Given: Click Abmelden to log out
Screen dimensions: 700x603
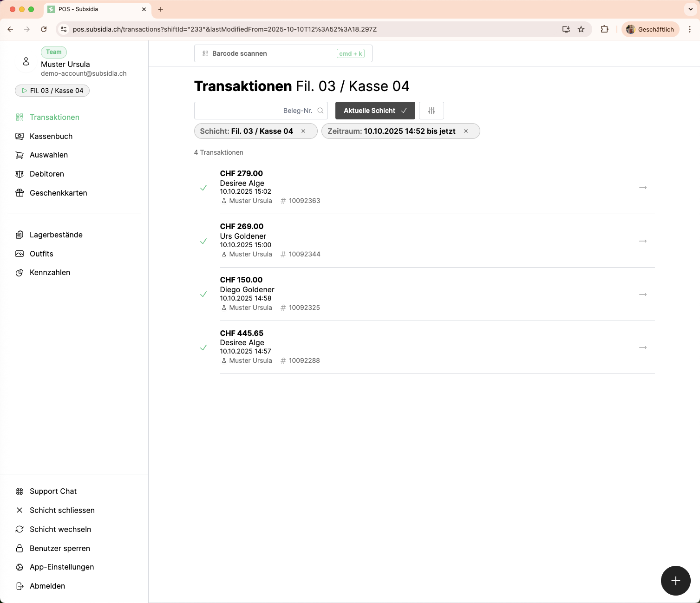Looking at the screenshot, I should click(47, 586).
